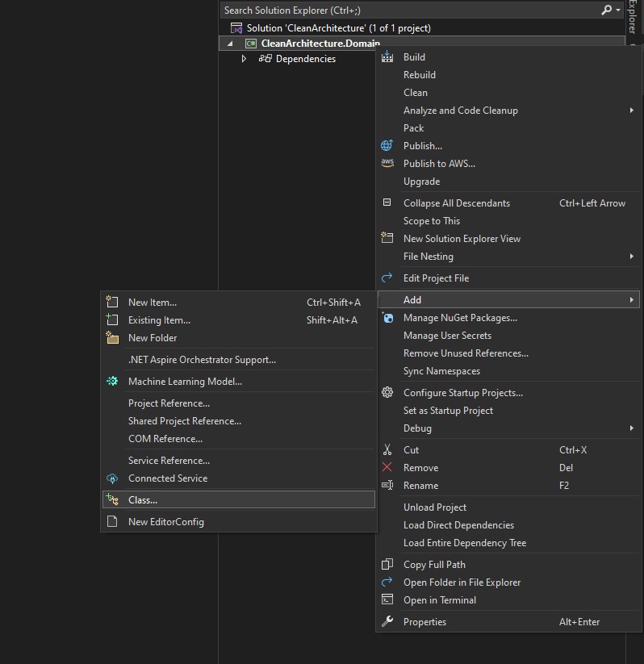Click the Publish globe icon
Screen dimensions: 644x664
click(x=387, y=146)
